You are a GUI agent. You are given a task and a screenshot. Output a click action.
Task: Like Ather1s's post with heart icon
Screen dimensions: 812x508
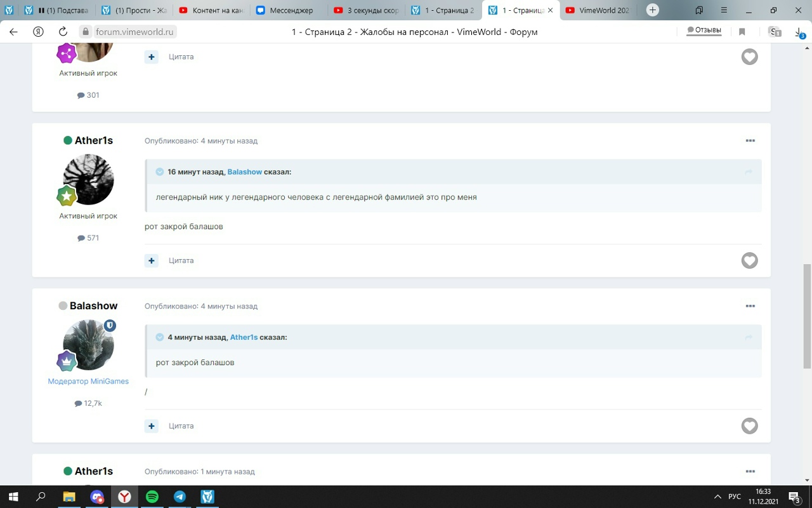pos(749,260)
